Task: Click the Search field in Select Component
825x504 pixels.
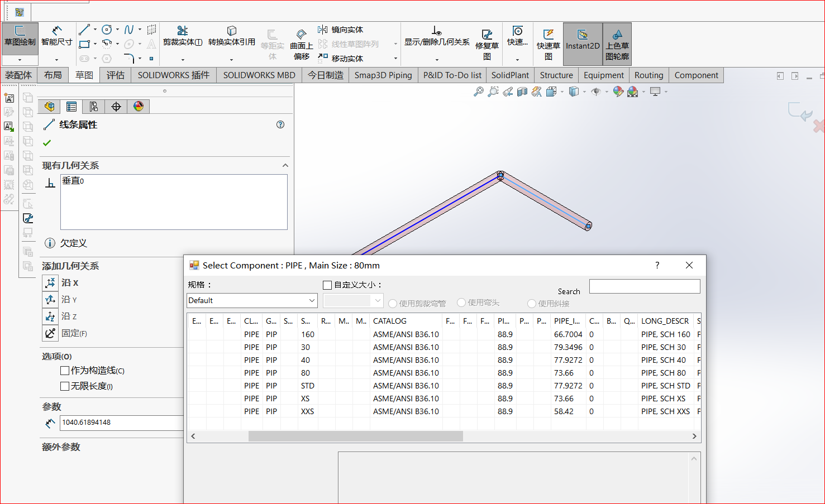Action: [x=645, y=286]
